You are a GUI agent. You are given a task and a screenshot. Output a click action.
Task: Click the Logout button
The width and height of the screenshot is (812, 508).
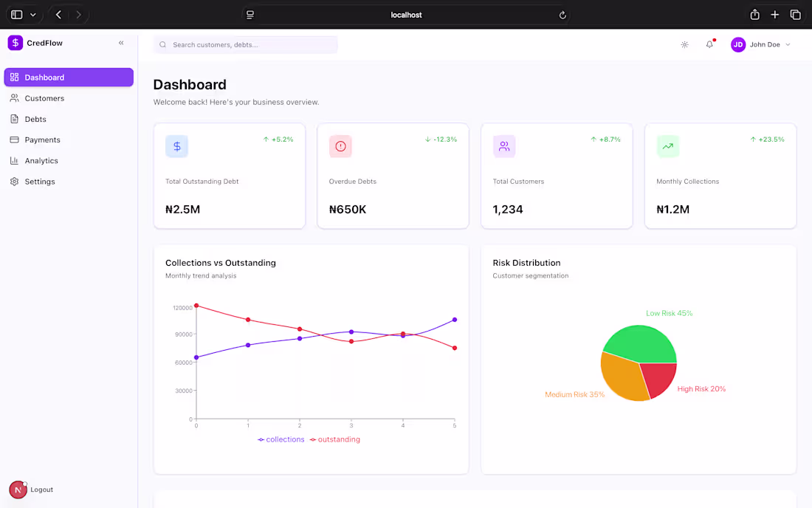coord(31,490)
